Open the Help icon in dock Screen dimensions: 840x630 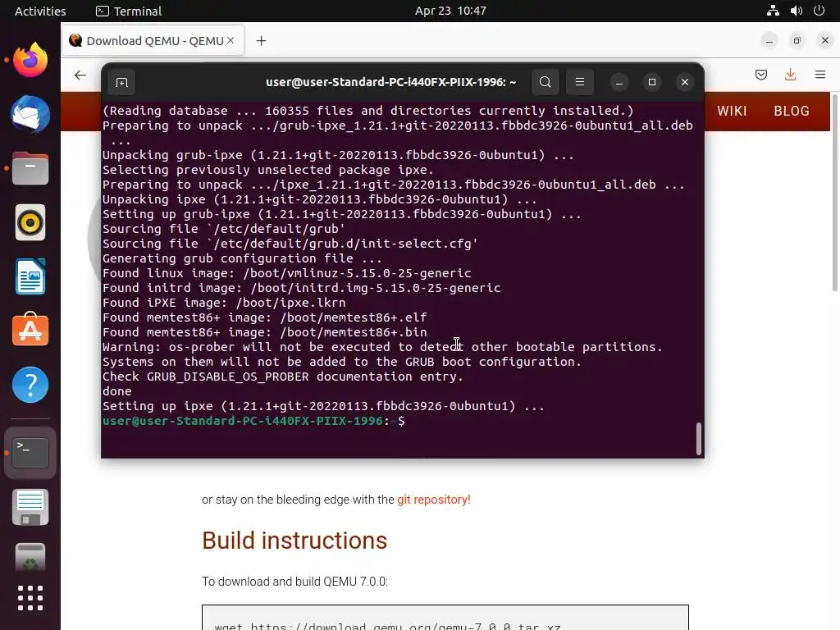tap(30, 385)
